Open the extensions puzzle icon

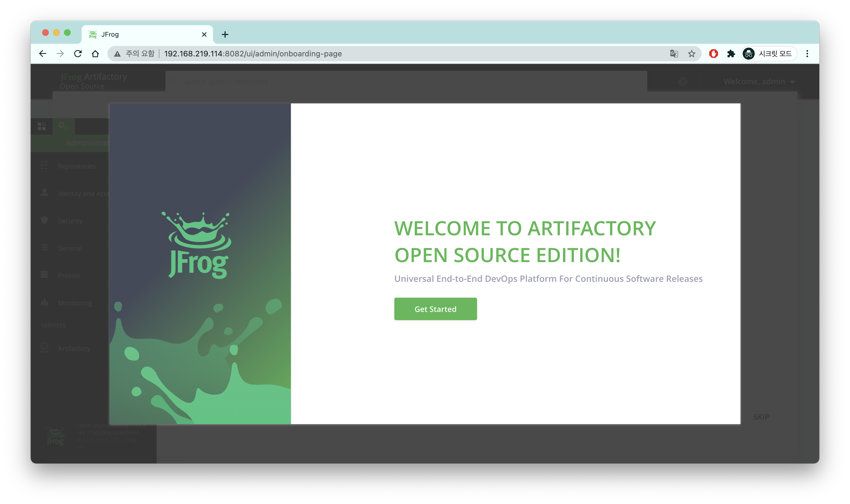(x=731, y=54)
